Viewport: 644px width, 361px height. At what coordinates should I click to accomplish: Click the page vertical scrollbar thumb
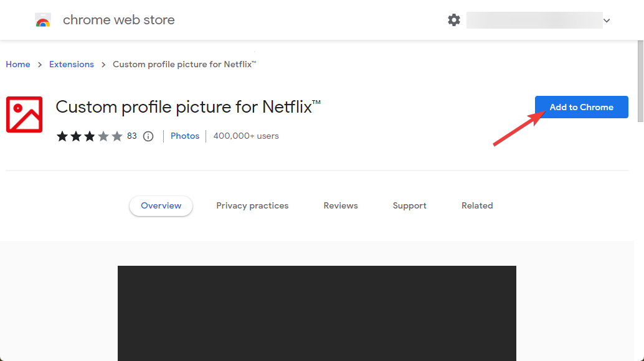[640, 81]
